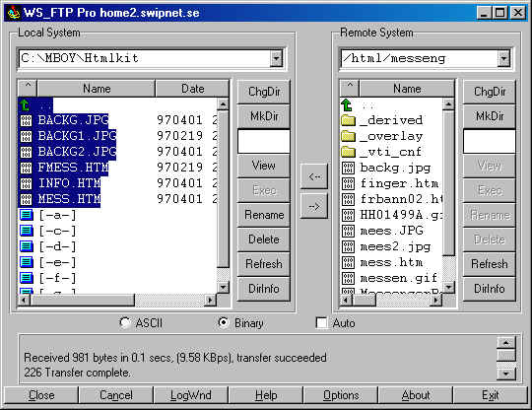The height and width of the screenshot is (410, 532).
Task: Click the BACKG.JPG file icon in local list
Action: click(26, 120)
